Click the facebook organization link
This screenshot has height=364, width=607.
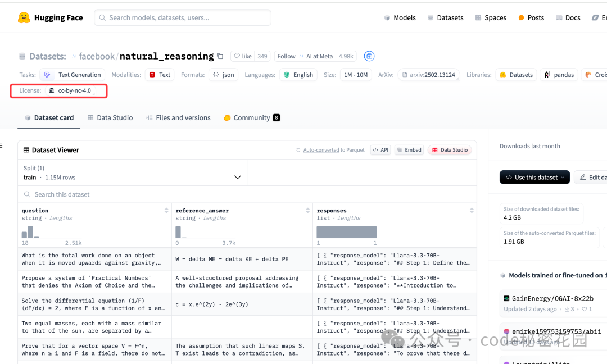tap(97, 57)
